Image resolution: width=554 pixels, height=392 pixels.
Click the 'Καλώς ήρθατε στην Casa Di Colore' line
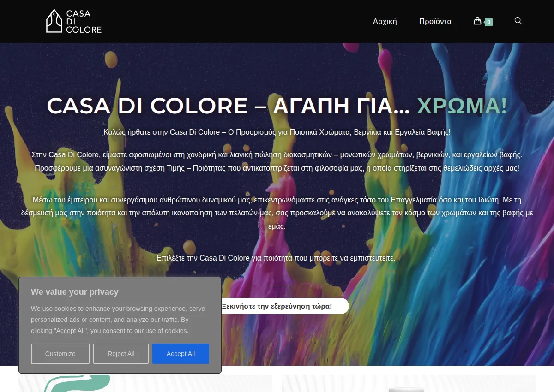tap(277, 132)
